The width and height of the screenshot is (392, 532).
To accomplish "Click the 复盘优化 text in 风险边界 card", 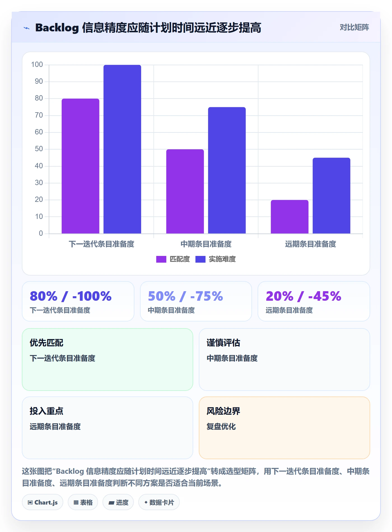I will point(221,426).
